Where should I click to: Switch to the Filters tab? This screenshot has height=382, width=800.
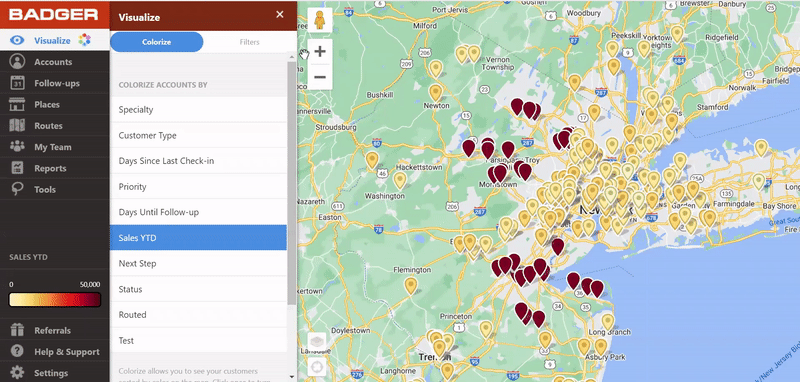(x=249, y=42)
